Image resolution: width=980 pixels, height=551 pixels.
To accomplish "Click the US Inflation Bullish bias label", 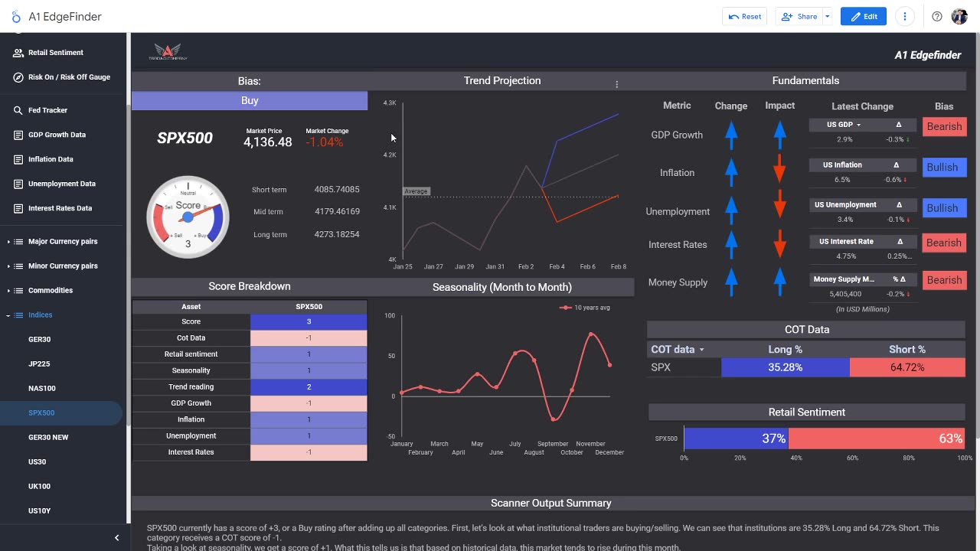I will 944,168.
